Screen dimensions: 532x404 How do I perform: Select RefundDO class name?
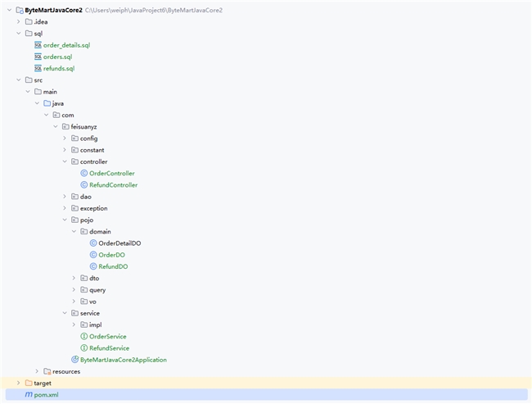[x=113, y=266]
